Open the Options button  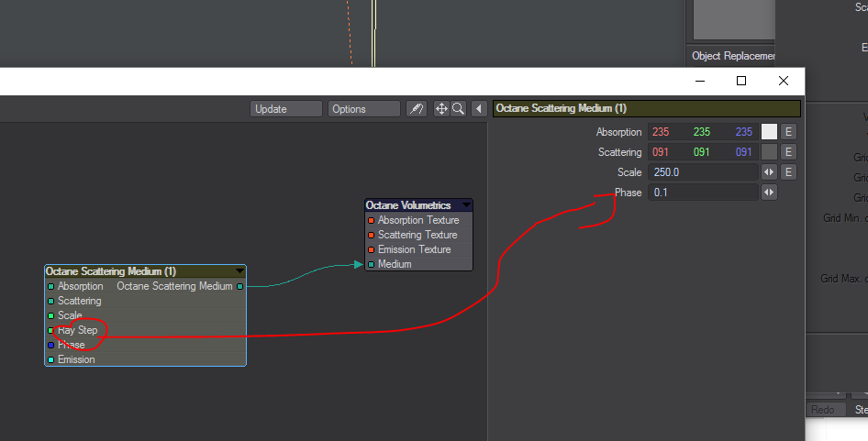[363, 109]
